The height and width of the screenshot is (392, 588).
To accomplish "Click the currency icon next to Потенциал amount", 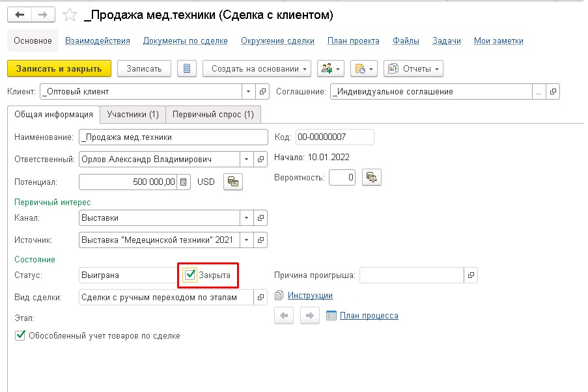I will (x=232, y=182).
